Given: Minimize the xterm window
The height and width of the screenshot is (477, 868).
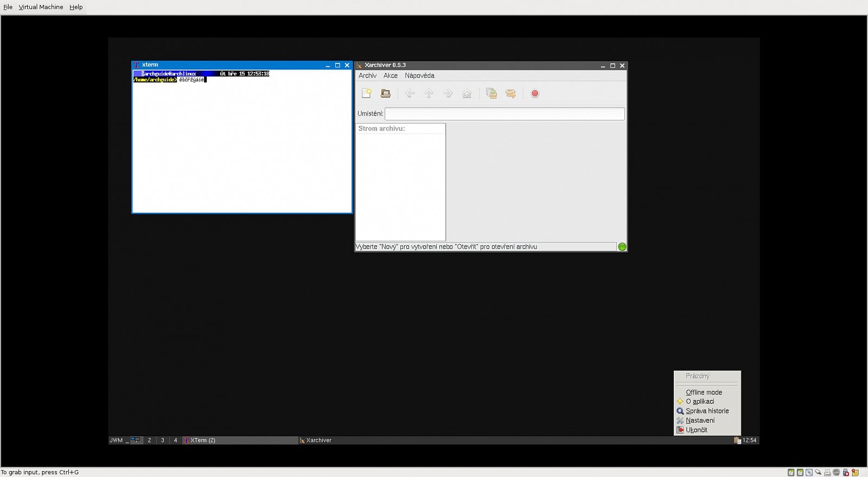Looking at the screenshot, I should point(328,65).
